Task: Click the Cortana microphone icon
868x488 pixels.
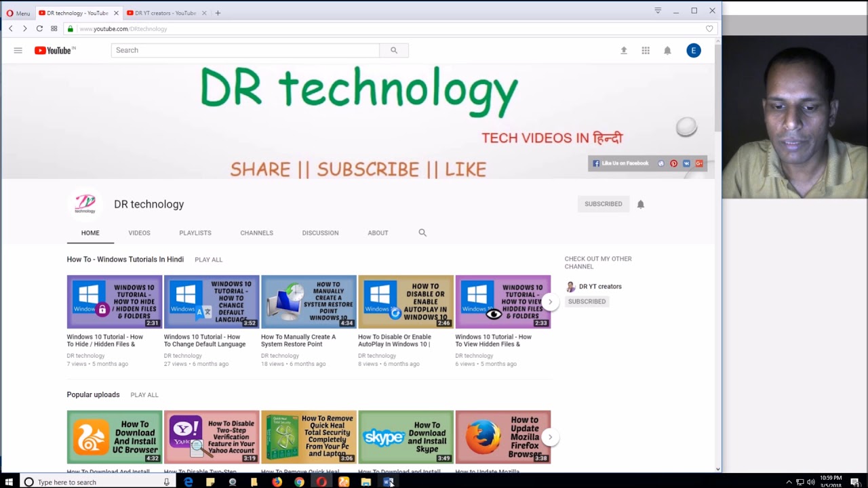Action: [x=166, y=482]
